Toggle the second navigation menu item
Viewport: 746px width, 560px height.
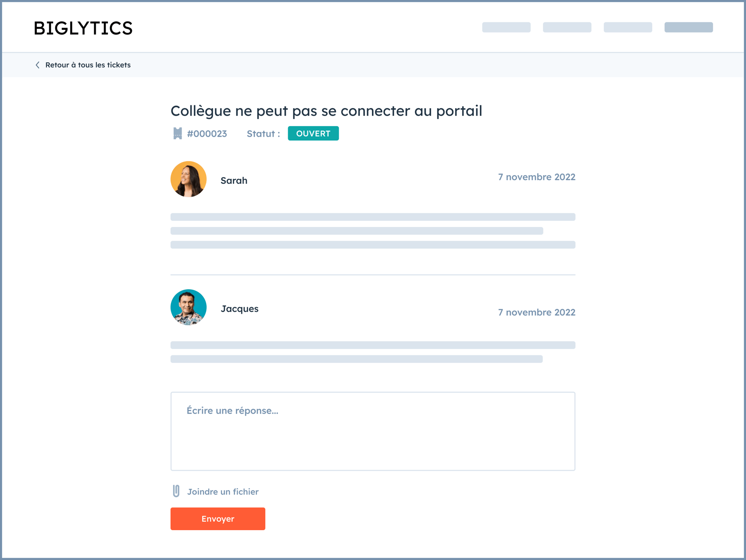coord(567,27)
